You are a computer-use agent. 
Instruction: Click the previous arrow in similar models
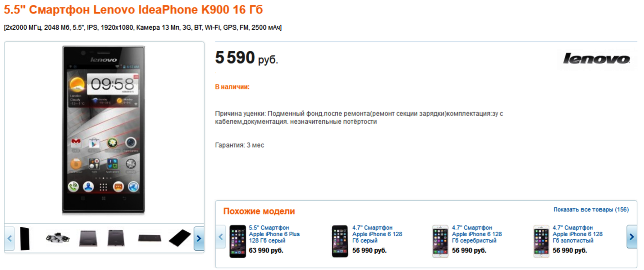221,237
